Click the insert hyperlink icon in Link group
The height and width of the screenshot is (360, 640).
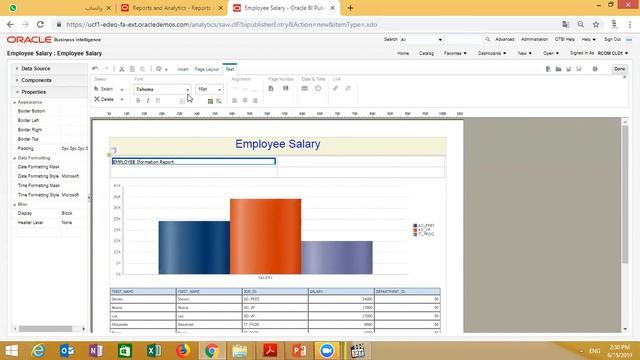pos(336,88)
